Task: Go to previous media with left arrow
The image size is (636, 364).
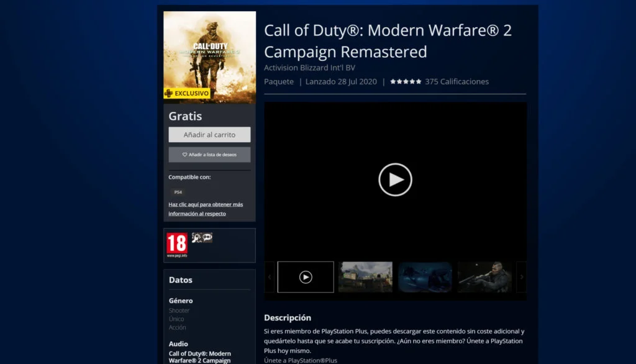Action: coord(270,277)
